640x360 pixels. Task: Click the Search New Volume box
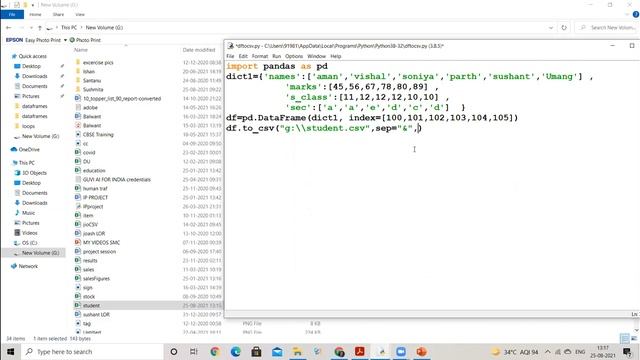coord(607,28)
